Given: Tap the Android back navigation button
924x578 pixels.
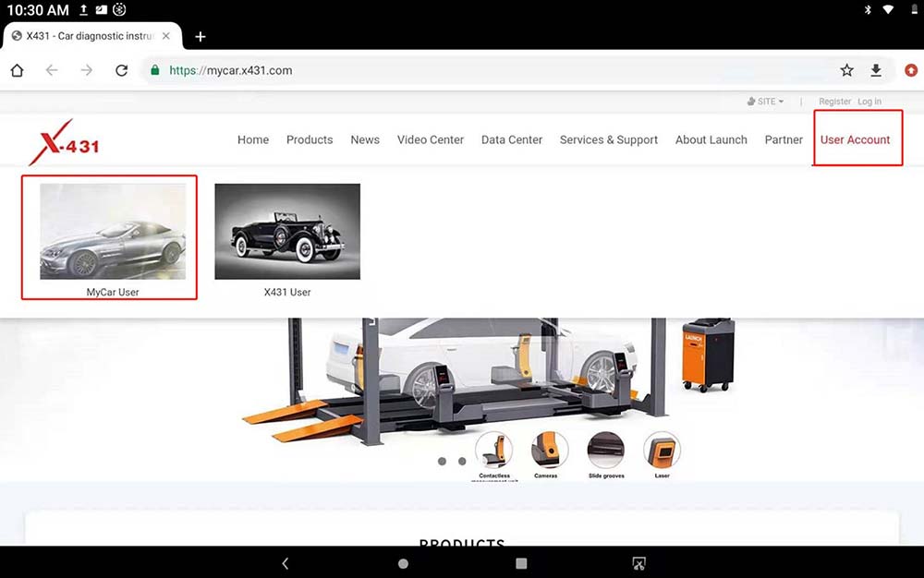Looking at the screenshot, I should click(x=286, y=564).
